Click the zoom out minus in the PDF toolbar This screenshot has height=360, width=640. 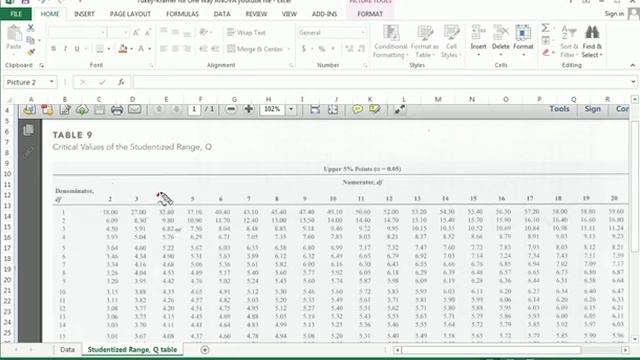231,109
